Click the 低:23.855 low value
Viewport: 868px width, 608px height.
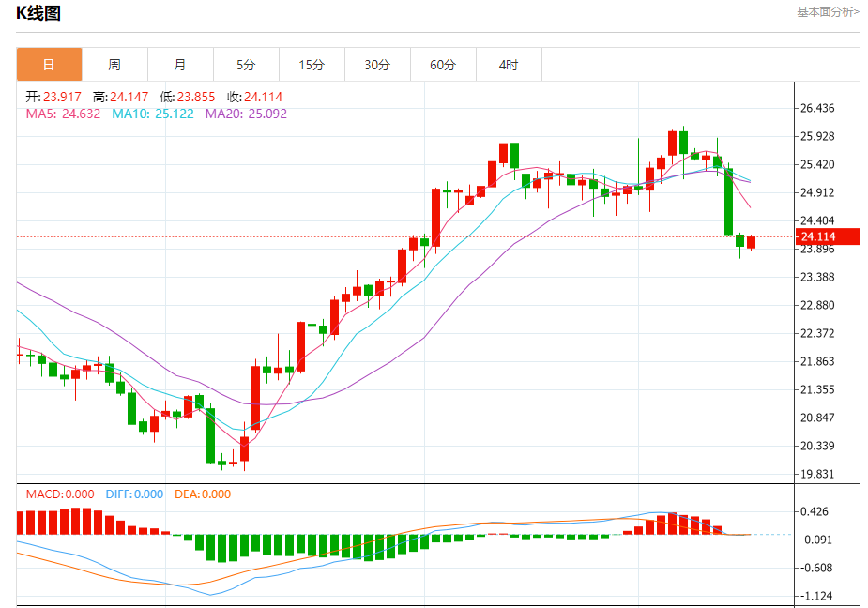(187, 97)
